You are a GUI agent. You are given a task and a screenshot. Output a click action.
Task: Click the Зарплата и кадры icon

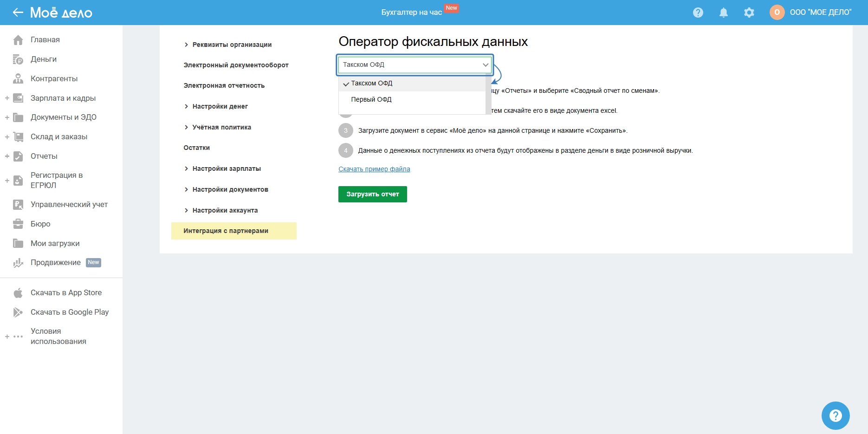click(18, 98)
